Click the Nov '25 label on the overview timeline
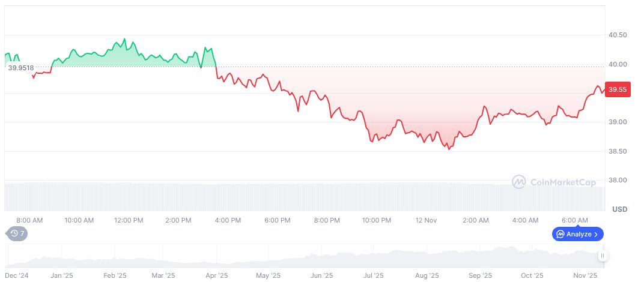This screenshot has width=644, height=282. [x=585, y=276]
